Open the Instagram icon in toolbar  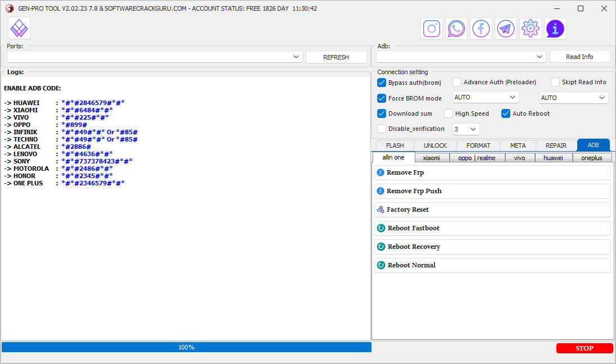pos(431,28)
